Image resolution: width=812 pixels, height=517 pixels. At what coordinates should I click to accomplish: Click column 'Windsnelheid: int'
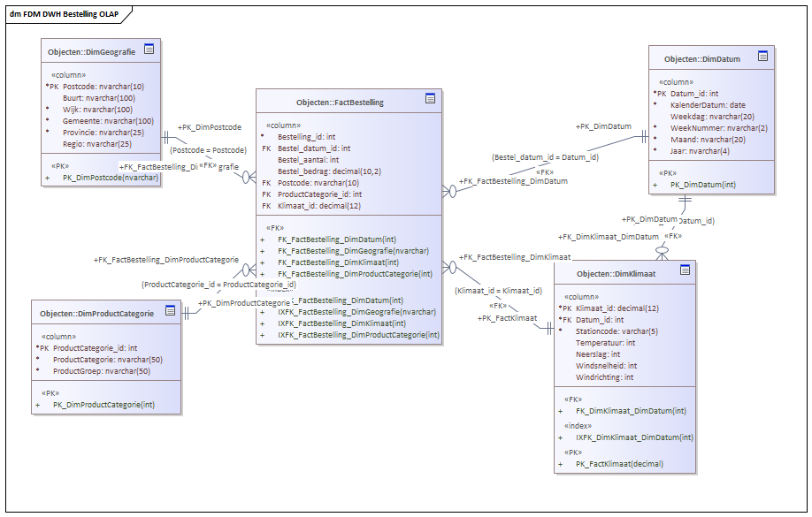click(607, 366)
